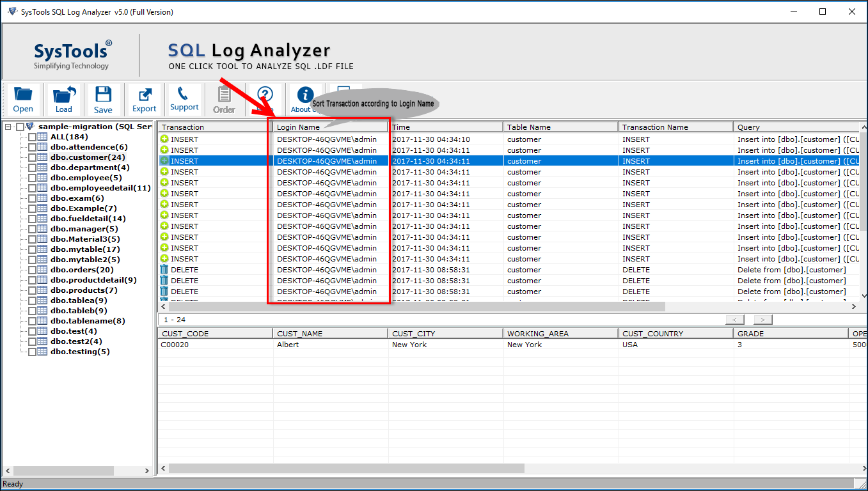The image size is (868, 491).
Task: Select dbo.productdetail(9) tree entry
Action: (93, 280)
